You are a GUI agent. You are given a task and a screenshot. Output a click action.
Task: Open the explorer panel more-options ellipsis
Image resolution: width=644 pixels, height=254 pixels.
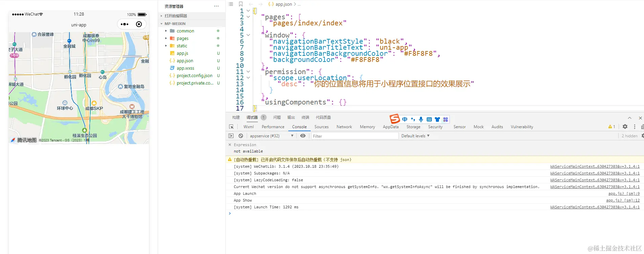(216, 6)
